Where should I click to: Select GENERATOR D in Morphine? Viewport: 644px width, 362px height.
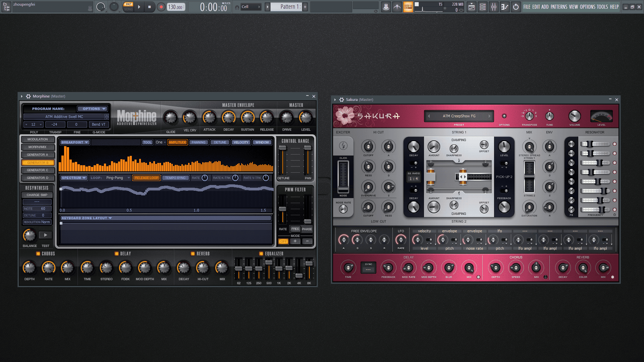[x=38, y=178]
